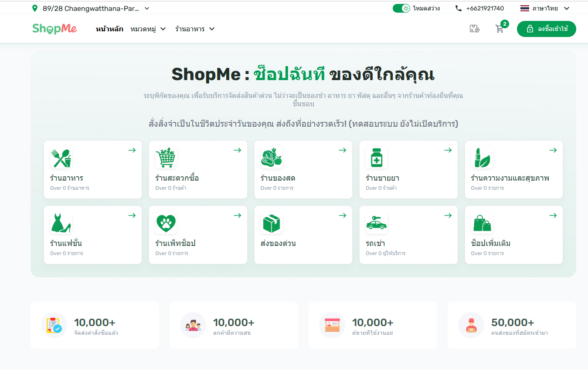This screenshot has width=588, height=370.
Task: Click the 'Over 0 ผู้ให้บริการ' text
Action: (386, 253)
